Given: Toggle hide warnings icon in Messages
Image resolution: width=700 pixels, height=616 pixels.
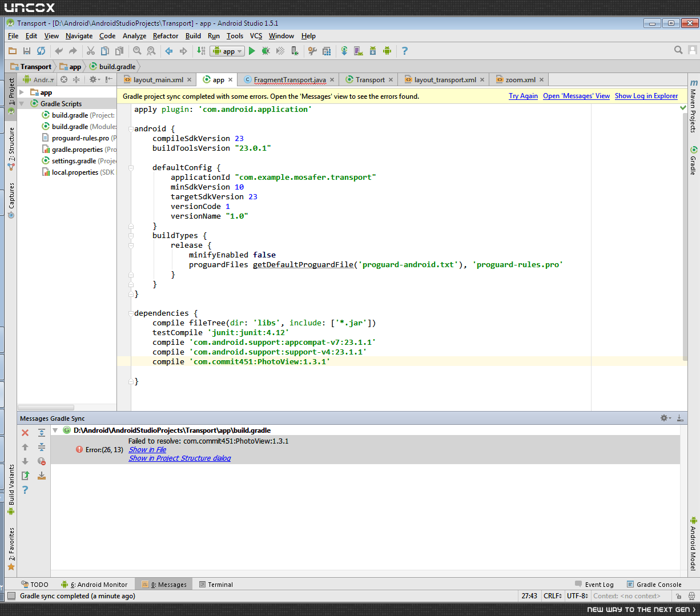Looking at the screenshot, I should 42,461.
